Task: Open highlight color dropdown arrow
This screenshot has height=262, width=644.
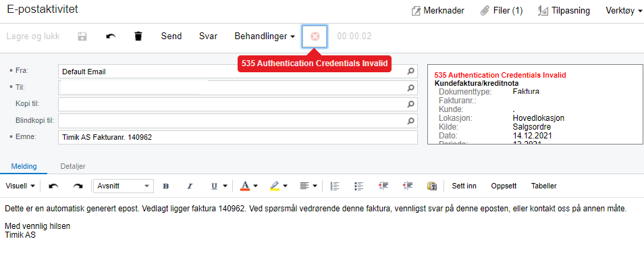Action: [x=286, y=186]
